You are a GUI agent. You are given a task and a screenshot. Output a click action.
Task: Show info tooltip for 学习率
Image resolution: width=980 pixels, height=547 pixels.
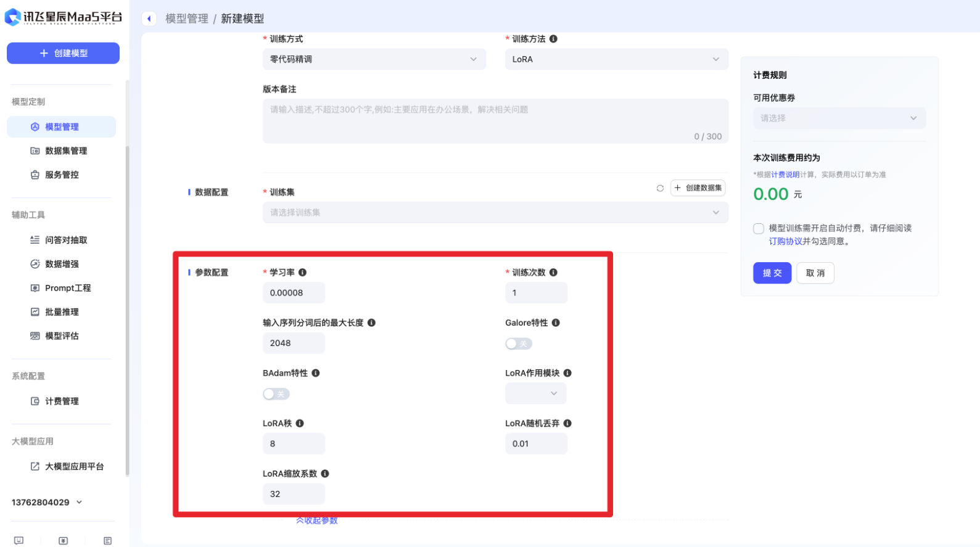[x=302, y=273]
